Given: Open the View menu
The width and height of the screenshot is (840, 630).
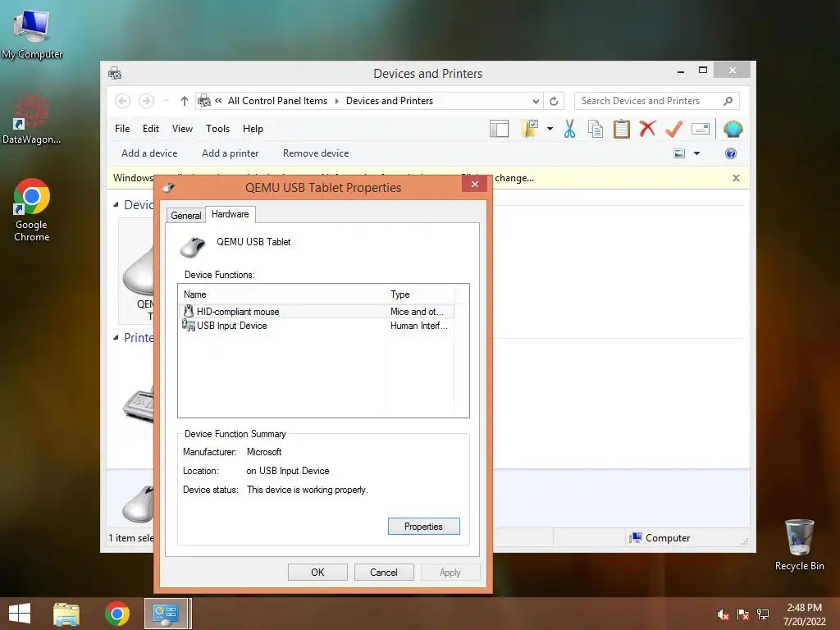Looking at the screenshot, I should [182, 129].
